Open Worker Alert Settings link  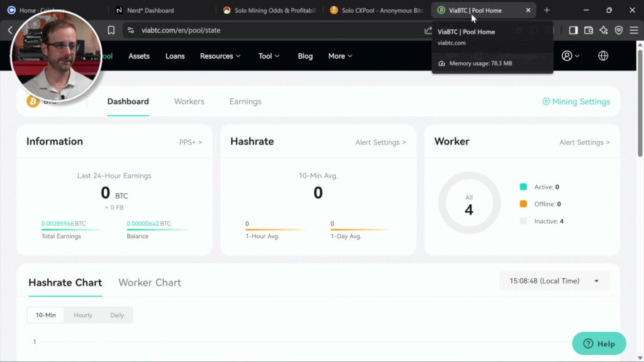point(584,143)
